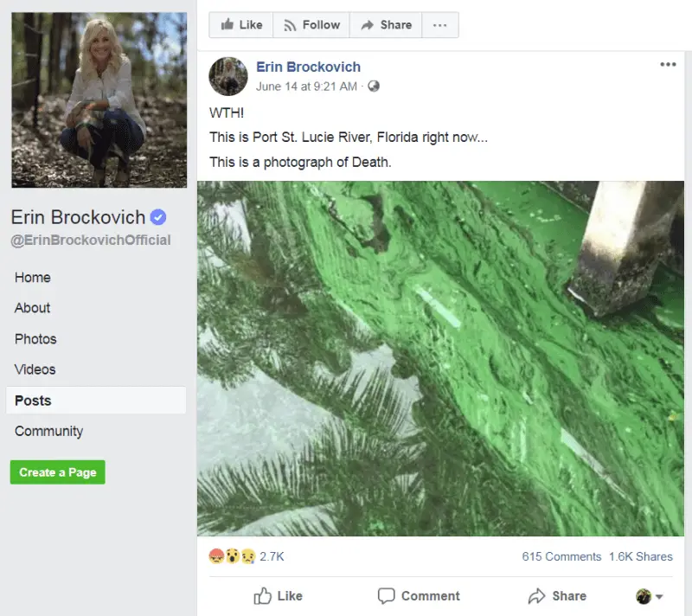Like the post with thumbs-up outline
Screen dimensions: 692x616
pyautogui.click(x=278, y=596)
